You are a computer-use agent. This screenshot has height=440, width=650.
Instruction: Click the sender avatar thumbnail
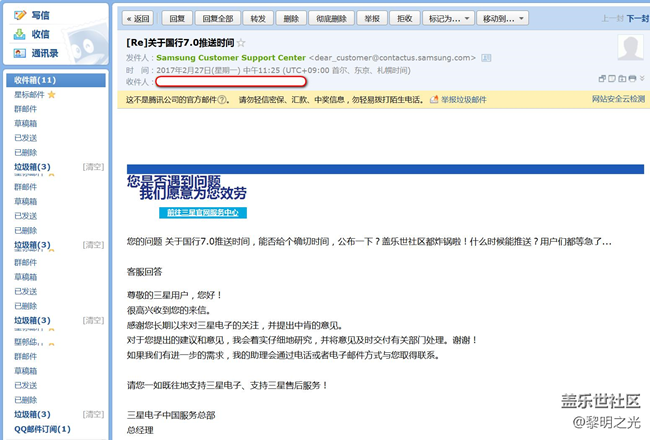point(631,47)
